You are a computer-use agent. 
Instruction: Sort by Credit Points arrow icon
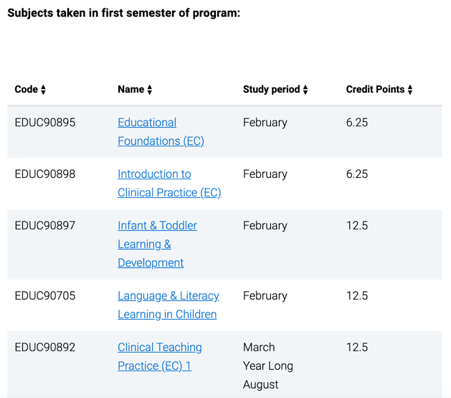410,90
